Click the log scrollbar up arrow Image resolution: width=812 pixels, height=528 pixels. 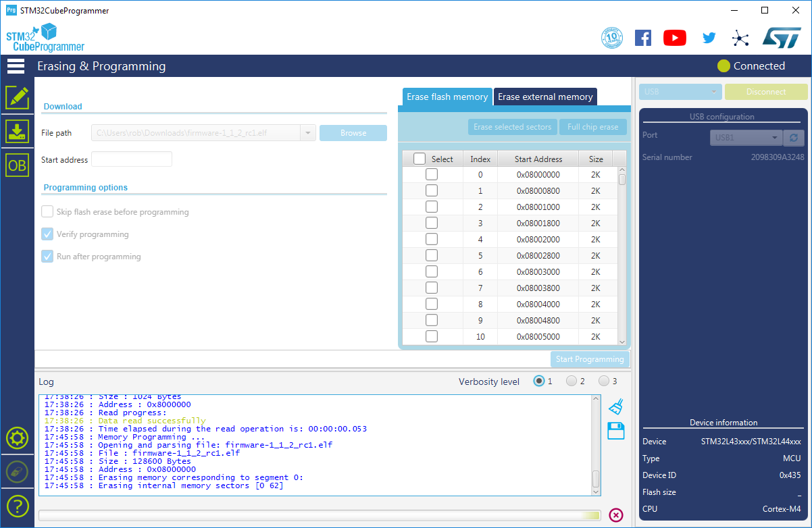click(596, 399)
